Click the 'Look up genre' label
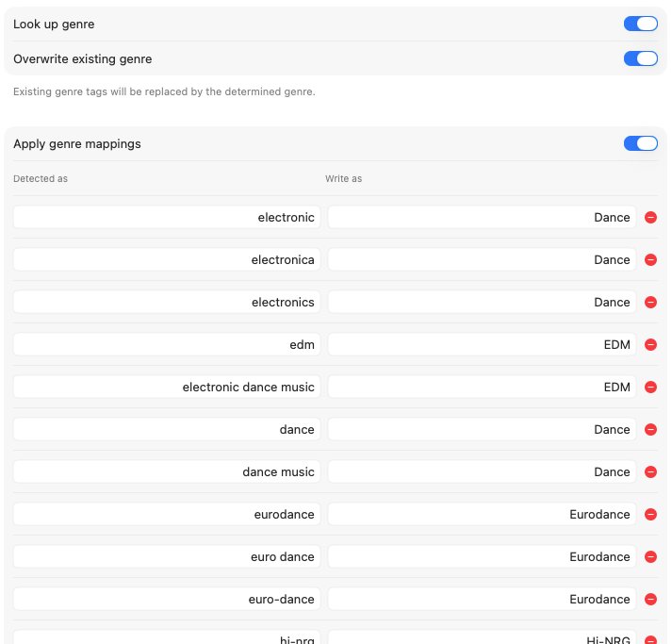The height and width of the screenshot is (644, 672). 54,24
